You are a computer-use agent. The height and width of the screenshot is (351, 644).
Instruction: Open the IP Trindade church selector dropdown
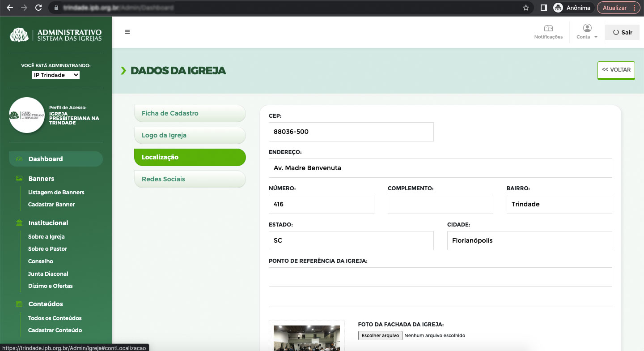coord(56,75)
